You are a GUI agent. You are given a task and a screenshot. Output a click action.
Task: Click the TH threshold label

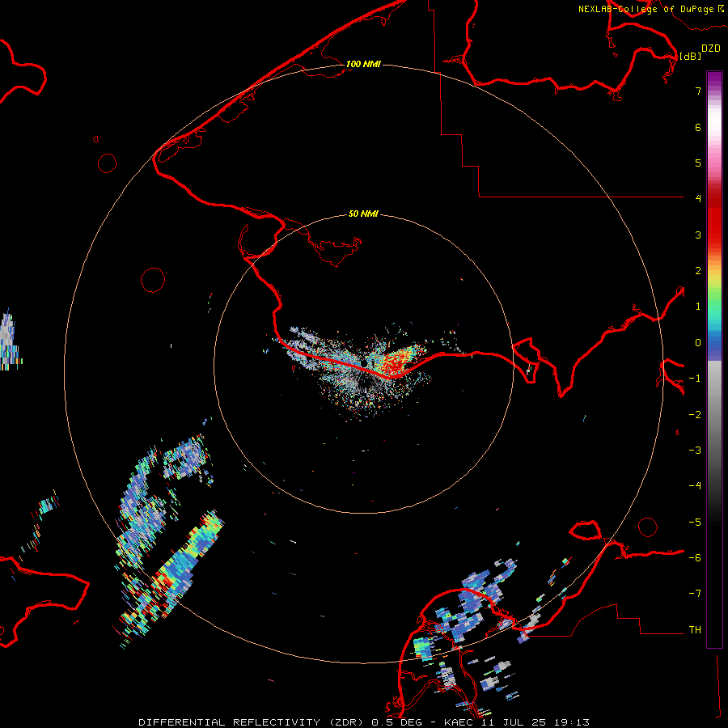tap(695, 630)
